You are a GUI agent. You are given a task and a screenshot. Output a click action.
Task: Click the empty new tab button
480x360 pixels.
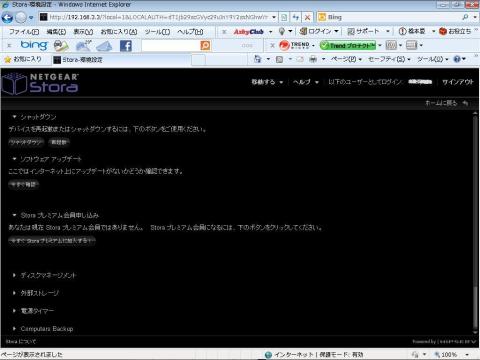pos(198,60)
